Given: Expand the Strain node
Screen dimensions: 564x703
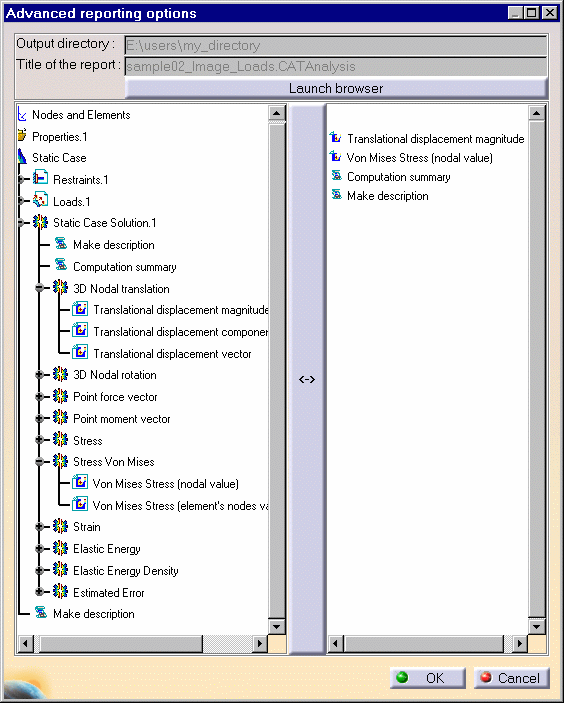Looking at the screenshot, I should point(39,526).
